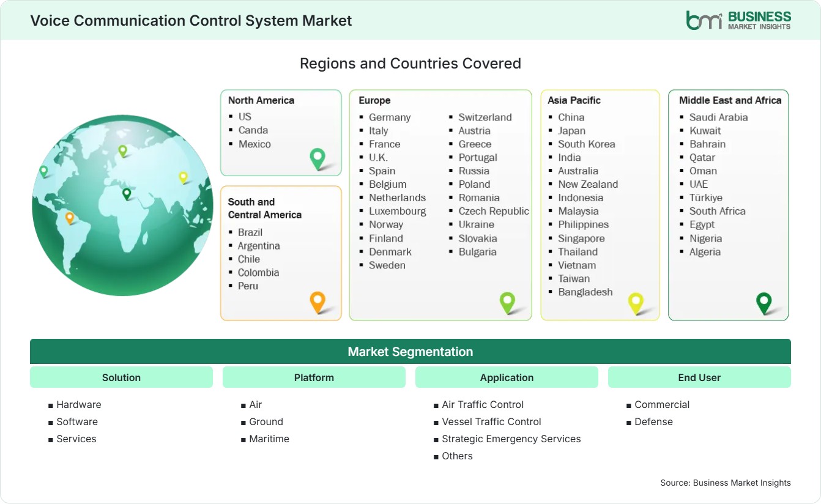Image resolution: width=821 pixels, height=504 pixels.
Task: Click the Business Market Insights logo
Action: pos(738,20)
